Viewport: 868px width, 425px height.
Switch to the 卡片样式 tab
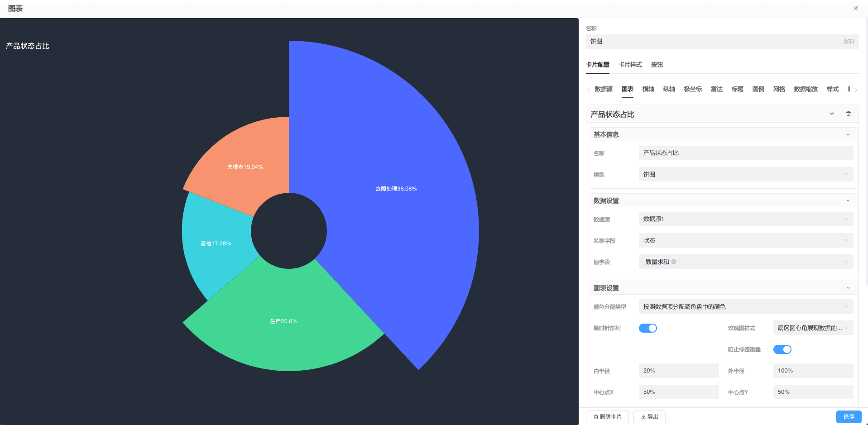point(630,65)
